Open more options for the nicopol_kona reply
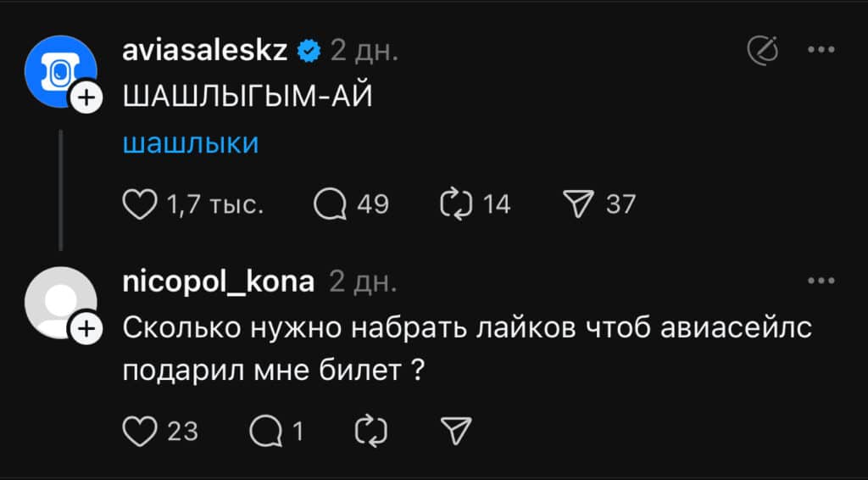The width and height of the screenshot is (868, 480). coord(821,282)
